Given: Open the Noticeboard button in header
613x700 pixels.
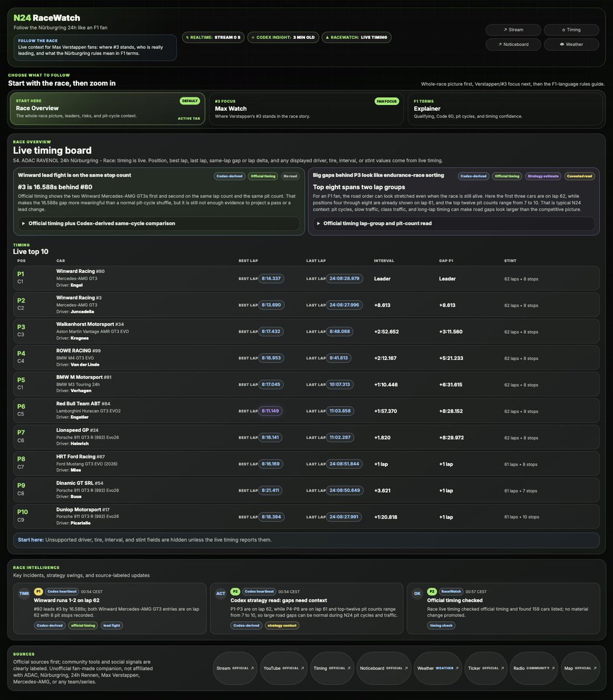Looking at the screenshot, I should 513,44.
